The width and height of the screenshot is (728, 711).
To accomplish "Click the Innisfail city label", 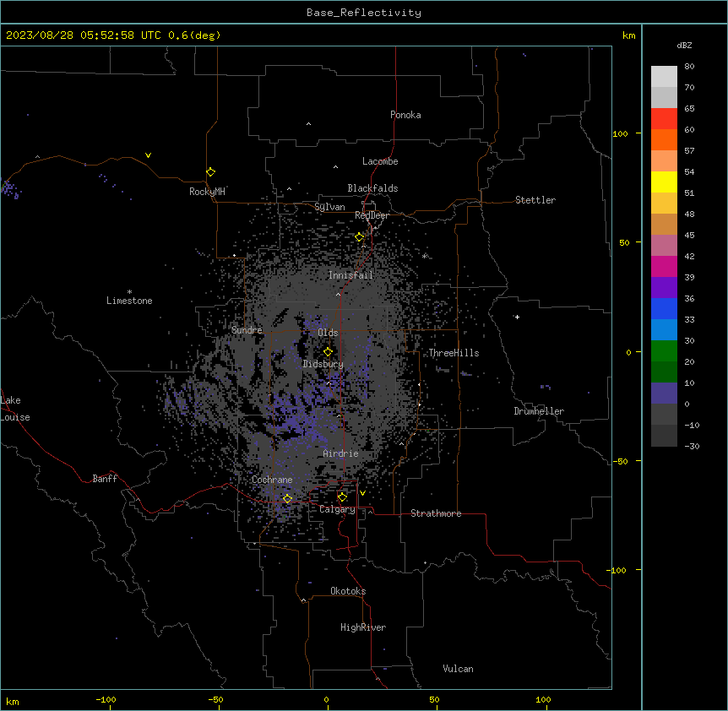I will click(x=350, y=275).
